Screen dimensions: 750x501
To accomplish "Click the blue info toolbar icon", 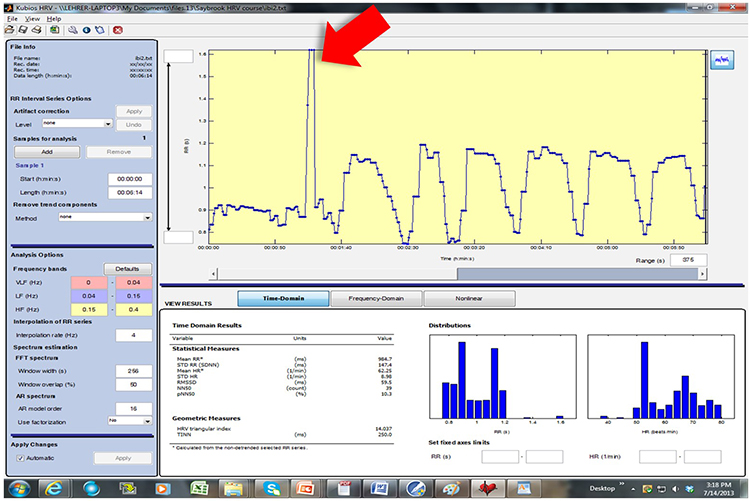I will 87,30.
